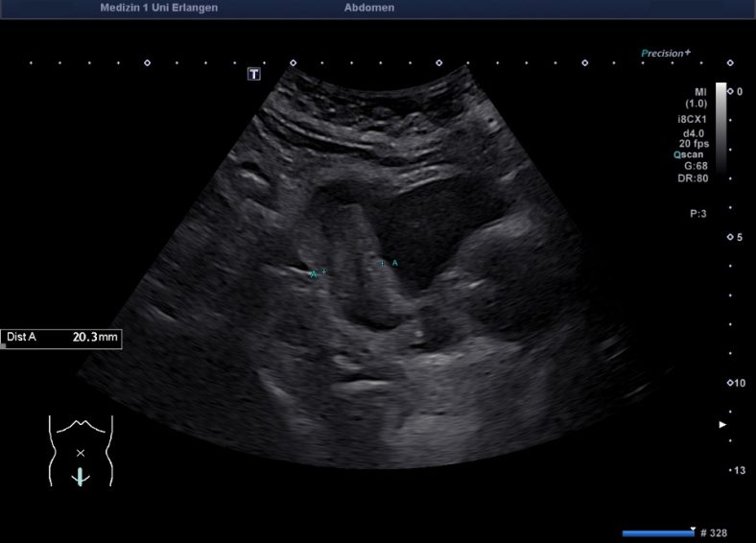
Task: Click the frame number # 328
Action: [716, 532]
